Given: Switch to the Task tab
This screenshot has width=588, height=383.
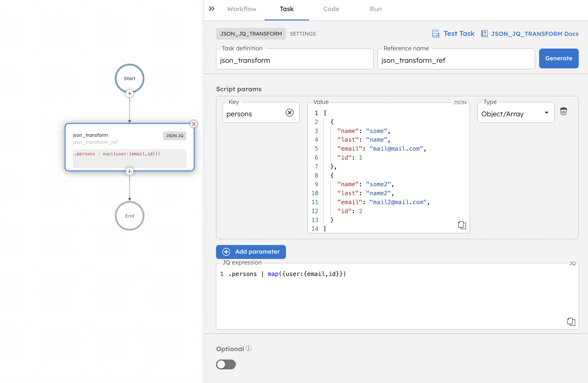Looking at the screenshot, I should pos(287,9).
